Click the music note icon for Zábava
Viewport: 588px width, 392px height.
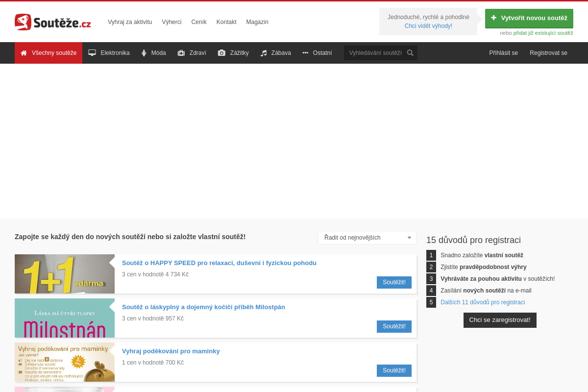coord(264,53)
